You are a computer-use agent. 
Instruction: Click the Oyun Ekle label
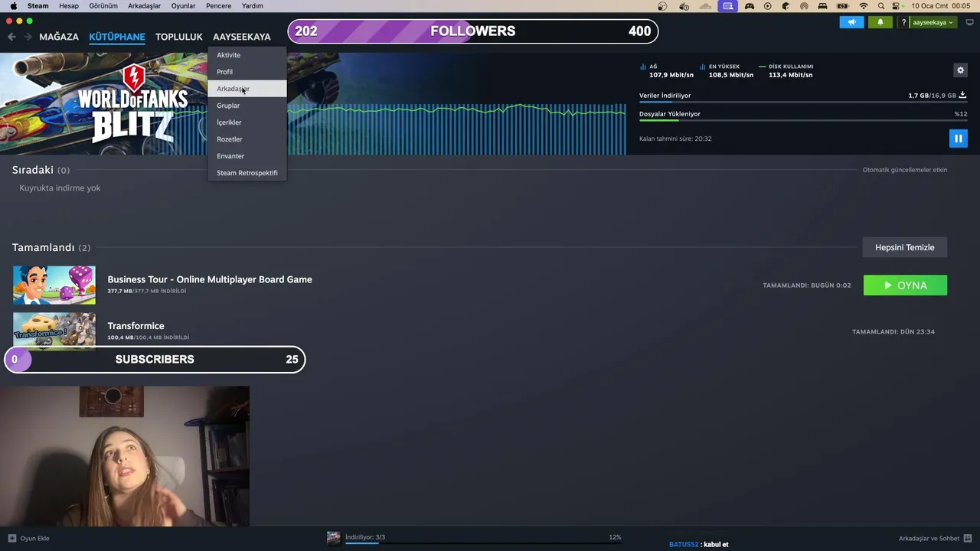click(x=34, y=538)
